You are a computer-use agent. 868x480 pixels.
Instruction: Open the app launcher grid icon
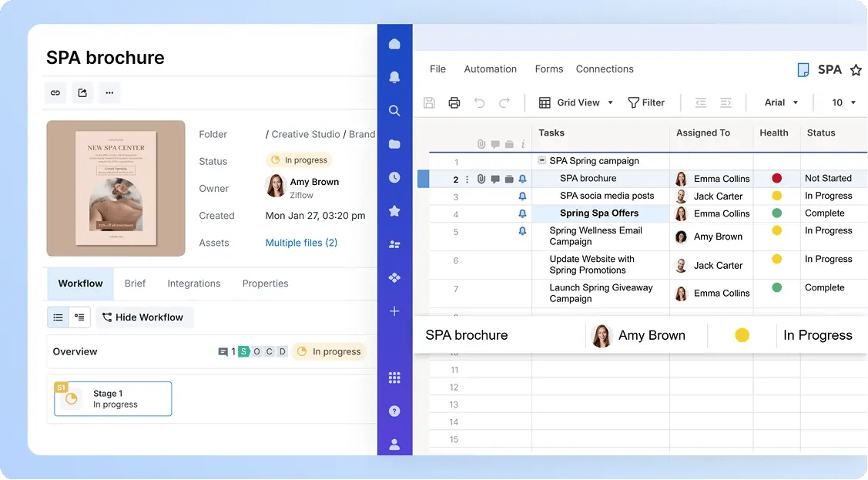(x=394, y=378)
